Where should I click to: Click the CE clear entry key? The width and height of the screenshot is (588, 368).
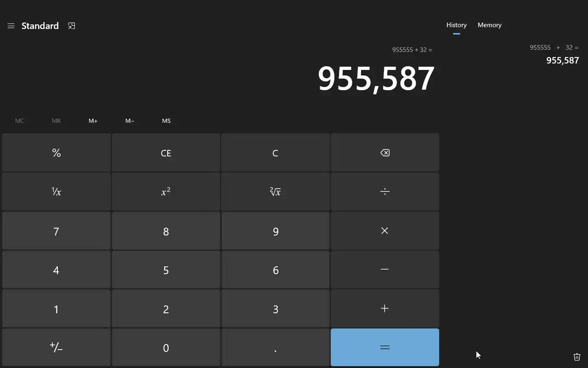166,153
